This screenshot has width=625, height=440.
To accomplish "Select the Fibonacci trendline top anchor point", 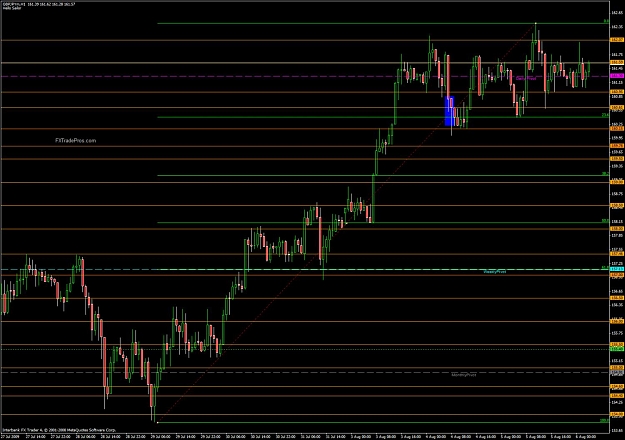I will (535, 24).
